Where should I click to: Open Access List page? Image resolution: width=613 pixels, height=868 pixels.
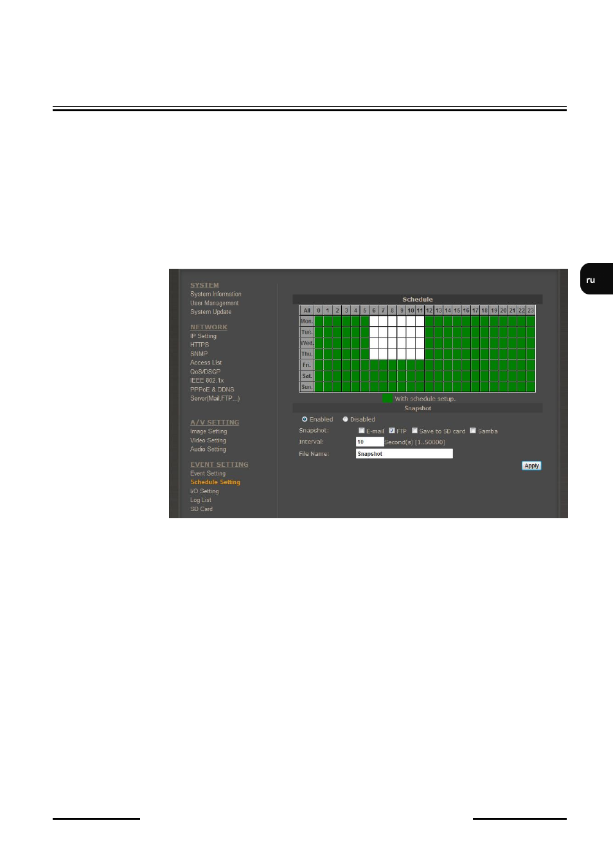pyautogui.click(x=206, y=363)
